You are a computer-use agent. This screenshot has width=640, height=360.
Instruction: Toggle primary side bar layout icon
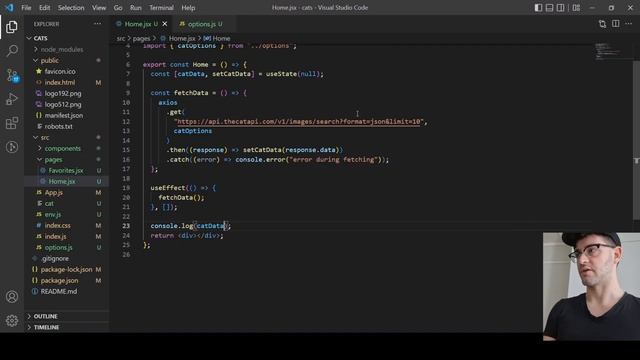pyautogui.click(x=538, y=8)
